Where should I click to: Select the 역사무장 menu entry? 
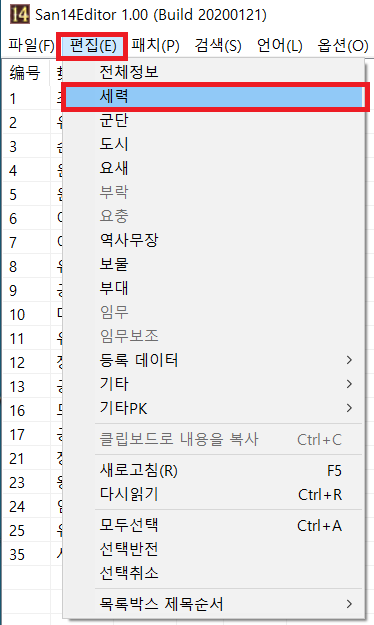215,240
